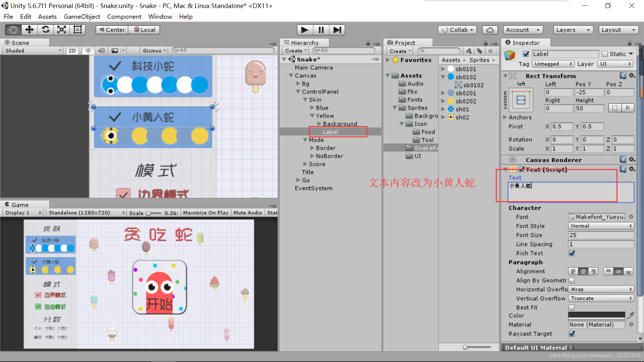Open Vertical Overflow Truncate dropdown
This screenshot has height=362, width=644.
tap(601, 298)
